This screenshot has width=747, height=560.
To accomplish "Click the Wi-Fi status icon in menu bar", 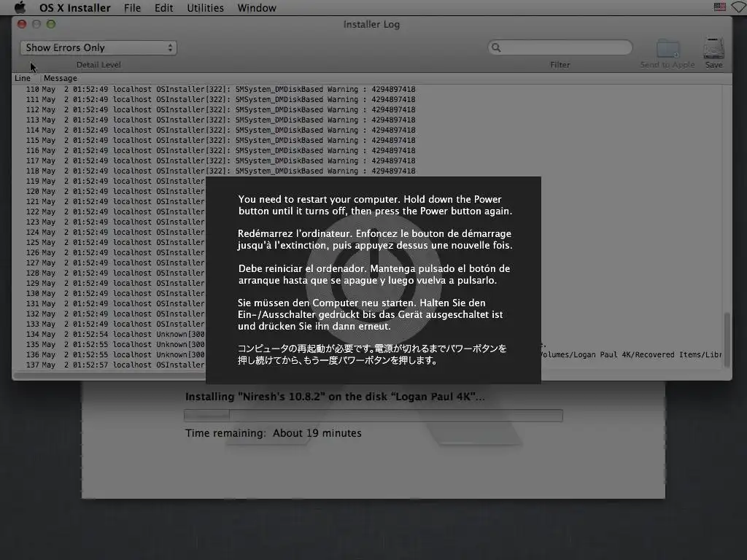I will tap(740, 7).
